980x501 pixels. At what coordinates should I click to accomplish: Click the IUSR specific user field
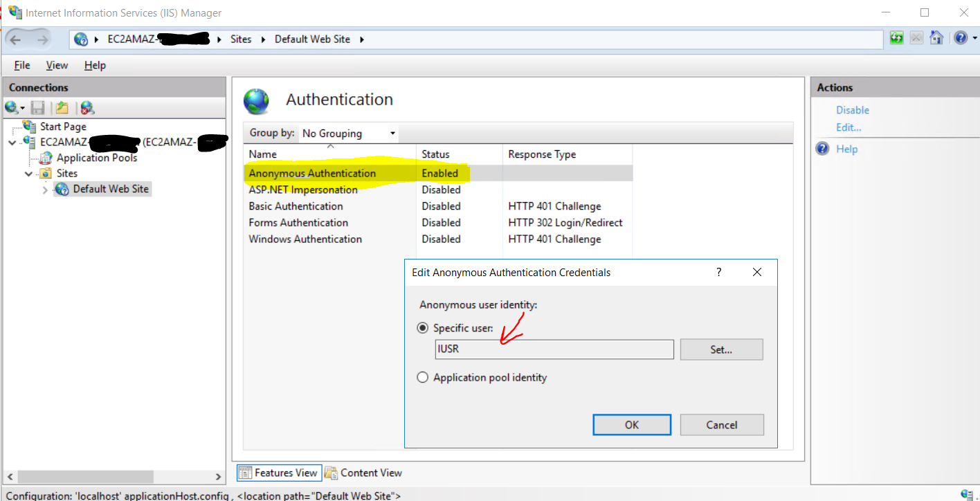[554, 349]
